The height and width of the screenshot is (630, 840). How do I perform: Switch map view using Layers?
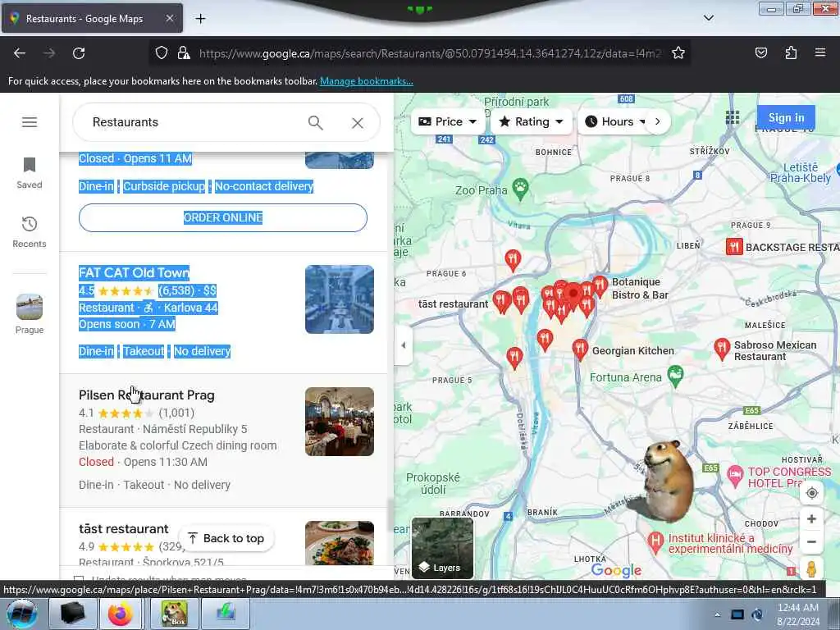(x=442, y=547)
